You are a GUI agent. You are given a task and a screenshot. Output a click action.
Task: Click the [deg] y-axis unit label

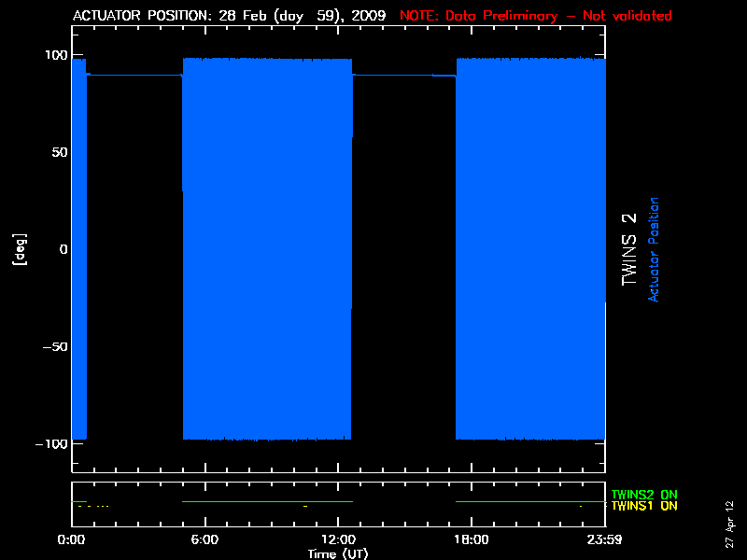click(x=18, y=249)
